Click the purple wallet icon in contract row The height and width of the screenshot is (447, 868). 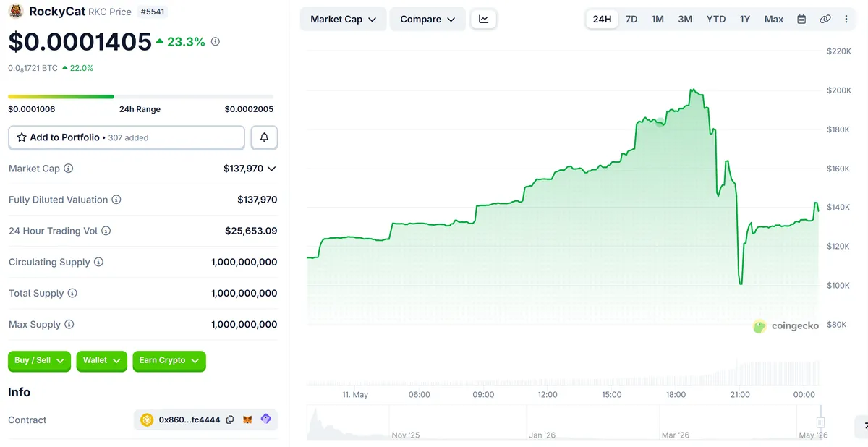pos(265,419)
